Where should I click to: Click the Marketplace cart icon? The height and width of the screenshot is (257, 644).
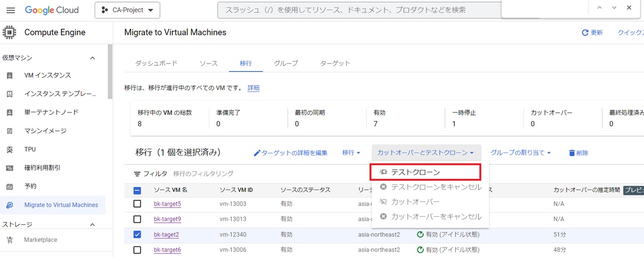point(9,240)
